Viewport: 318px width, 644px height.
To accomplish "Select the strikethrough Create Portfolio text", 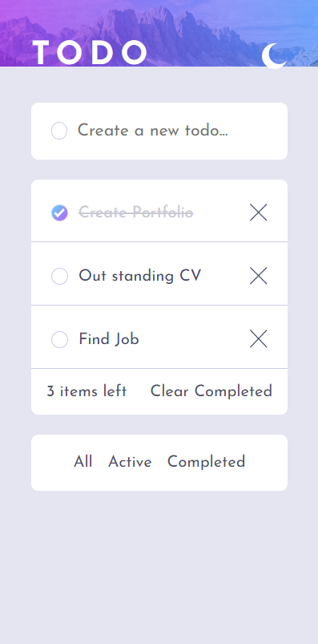I will (x=136, y=213).
